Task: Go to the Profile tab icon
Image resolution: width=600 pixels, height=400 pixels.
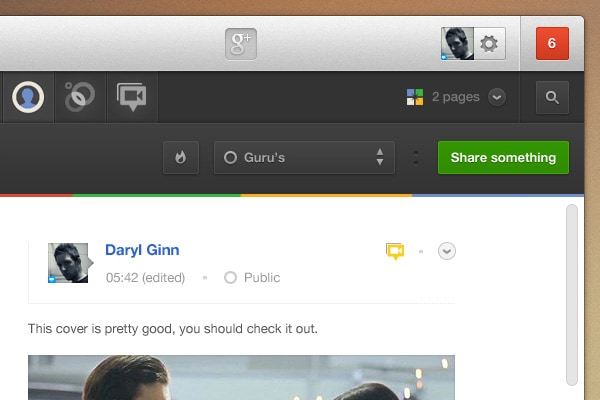Action: point(28,97)
